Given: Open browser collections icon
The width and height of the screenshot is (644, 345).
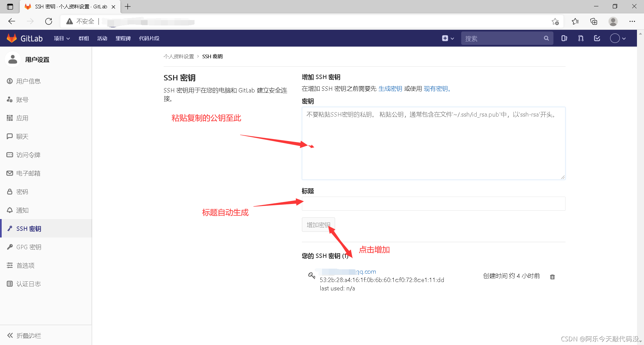Looking at the screenshot, I should (x=594, y=21).
